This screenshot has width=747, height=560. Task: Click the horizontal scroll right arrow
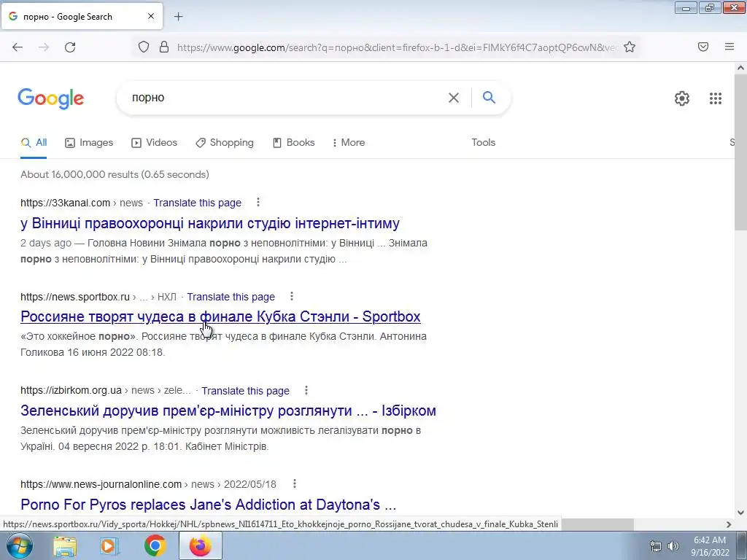(729, 524)
